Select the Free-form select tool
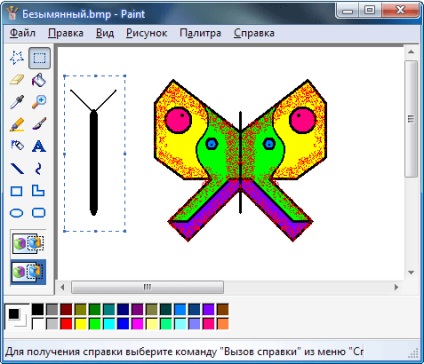424x364 pixels. pyautogui.click(x=17, y=58)
